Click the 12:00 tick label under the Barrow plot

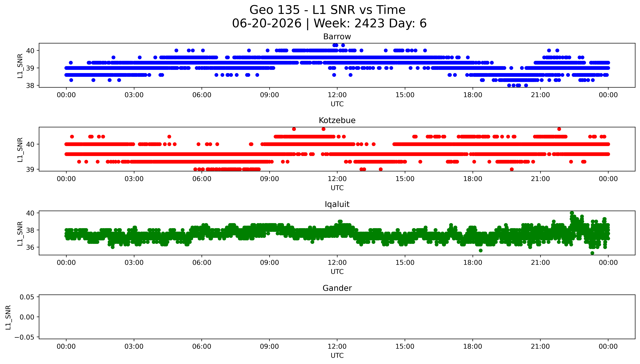click(337, 95)
